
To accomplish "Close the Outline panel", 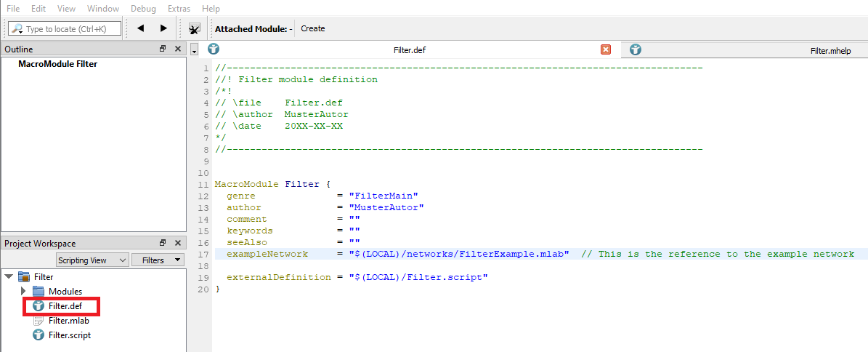I will [x=177, y=49].
